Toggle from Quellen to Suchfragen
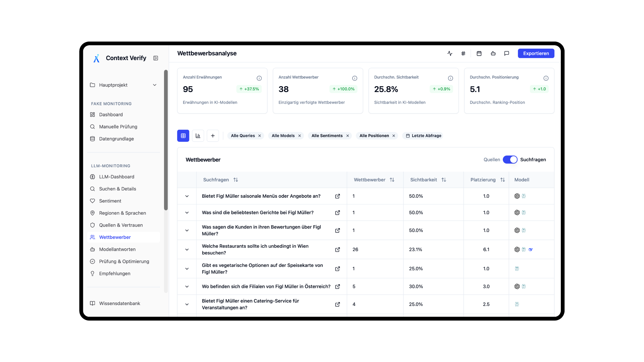644x362 pixels. pos(511,160)
